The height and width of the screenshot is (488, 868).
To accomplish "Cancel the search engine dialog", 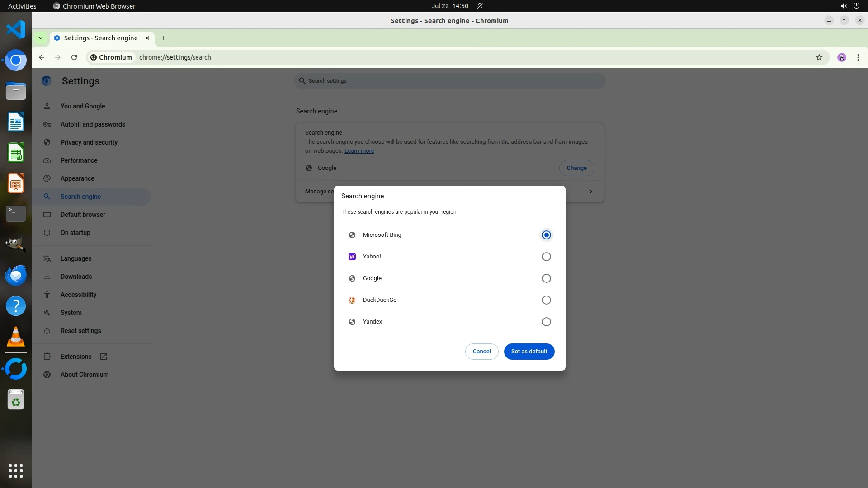I will [x=481, y=352].
